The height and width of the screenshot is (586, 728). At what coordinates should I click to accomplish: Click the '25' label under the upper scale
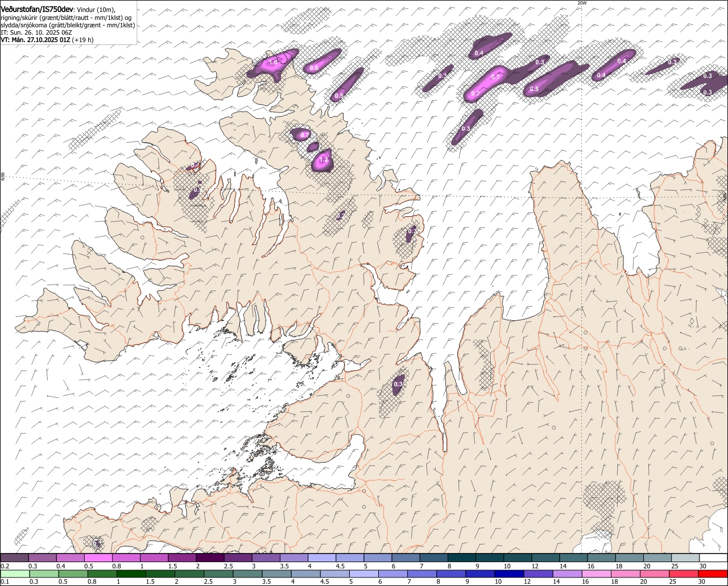click(x=675, y=566)
